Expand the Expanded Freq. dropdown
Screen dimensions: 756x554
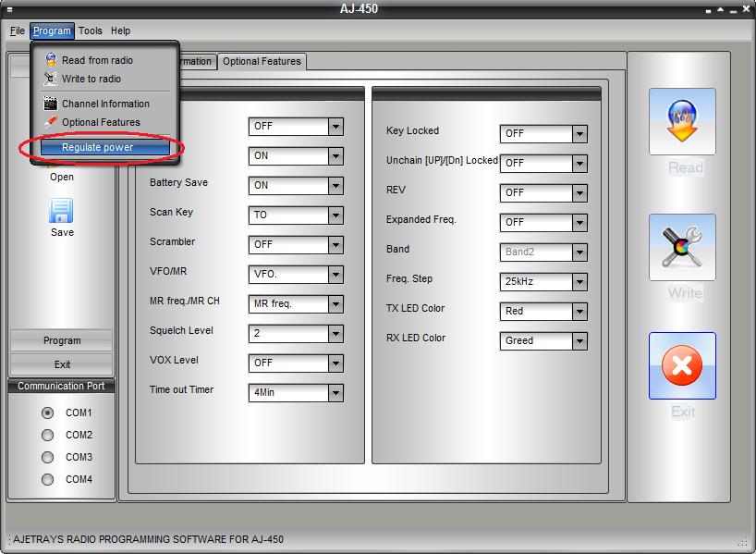coord(579,223)
